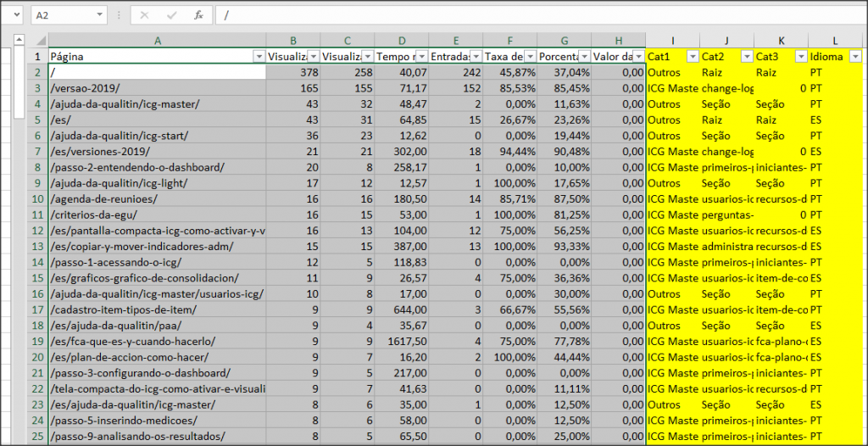Click the Página header cell

point(157,57)
